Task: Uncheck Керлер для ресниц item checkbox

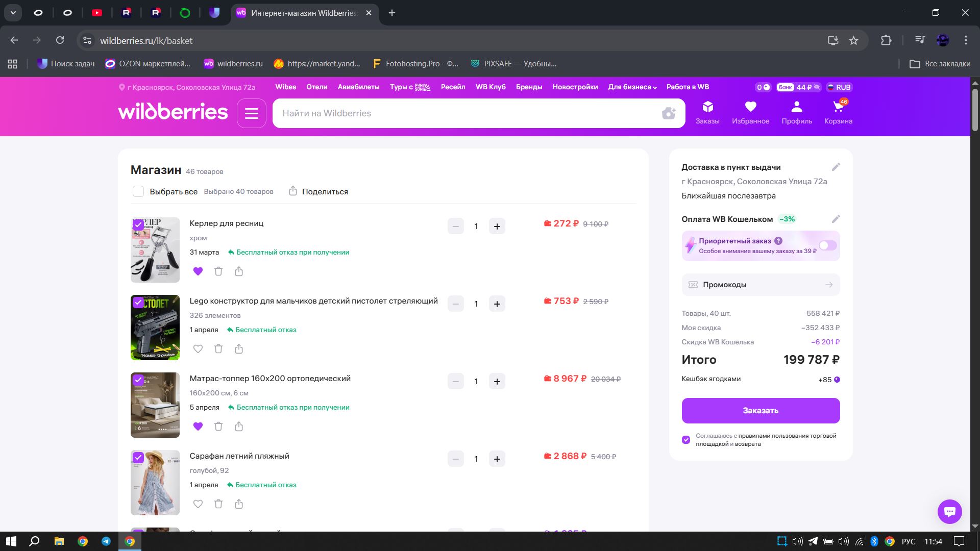Action: (138, 224)
